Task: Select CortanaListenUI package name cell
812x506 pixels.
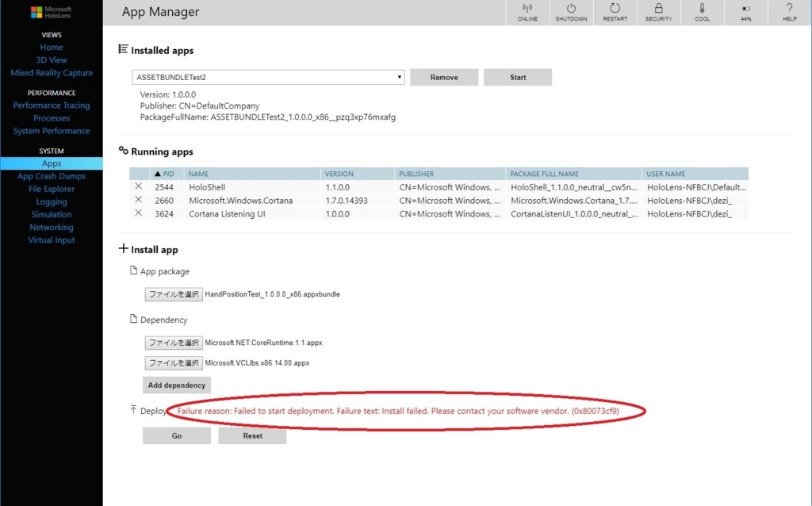Action: click(574, 214)
